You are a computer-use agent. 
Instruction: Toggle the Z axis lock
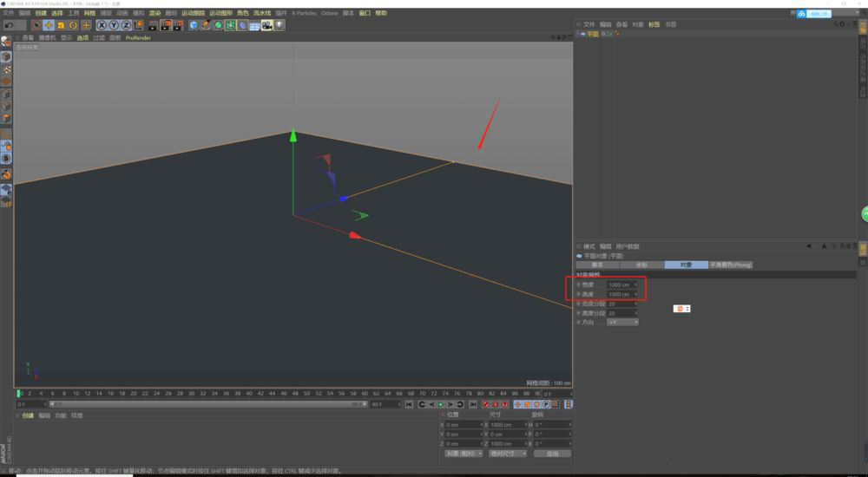pos(126,25)
